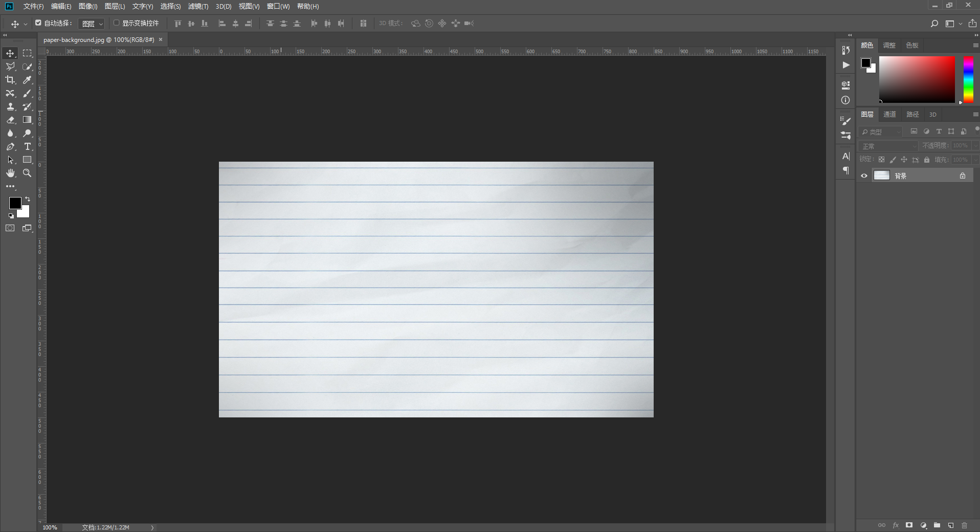Select the Pen tool
The height and width of the screenshot is (532, 980).
[10, 146]
